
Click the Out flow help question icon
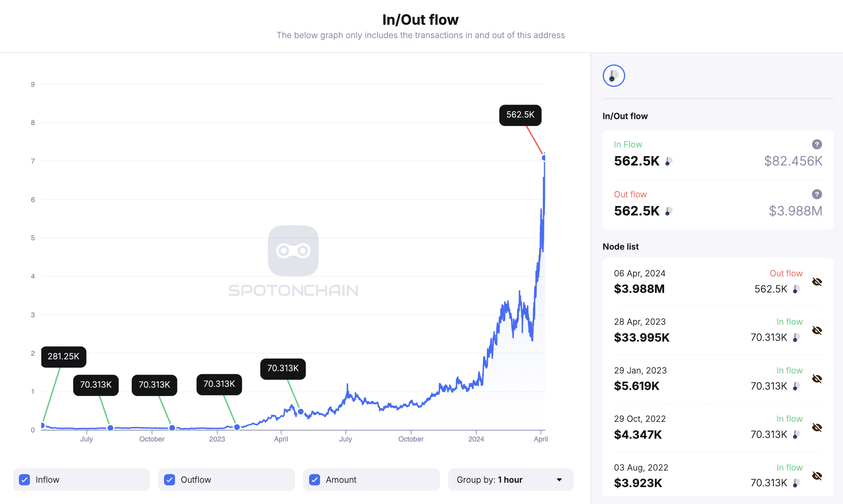(817, 194)
